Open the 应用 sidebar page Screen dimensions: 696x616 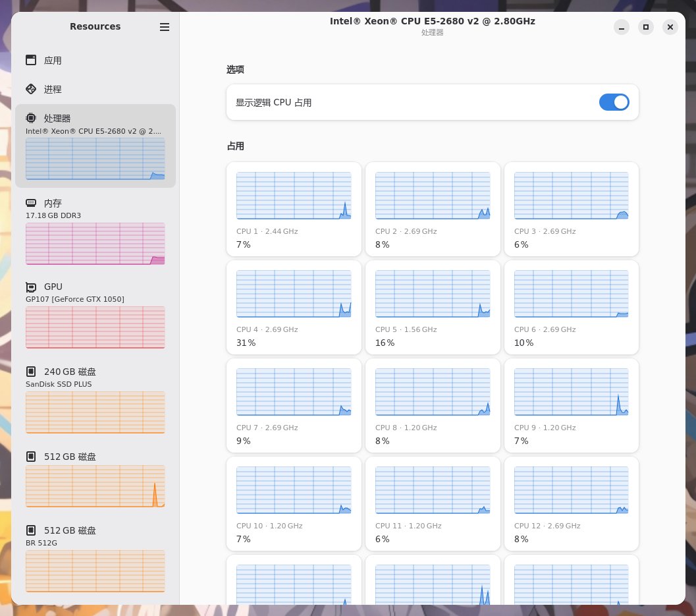pos(95,60)
